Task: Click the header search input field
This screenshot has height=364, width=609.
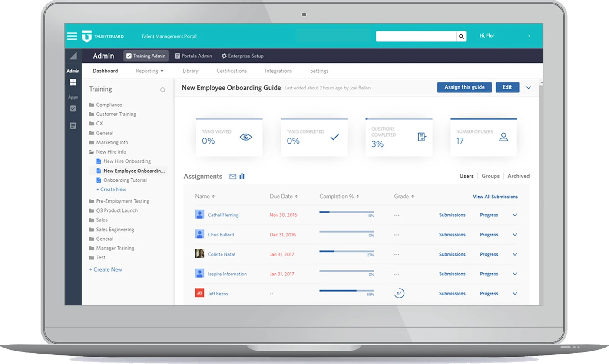Action: point(416,36)
